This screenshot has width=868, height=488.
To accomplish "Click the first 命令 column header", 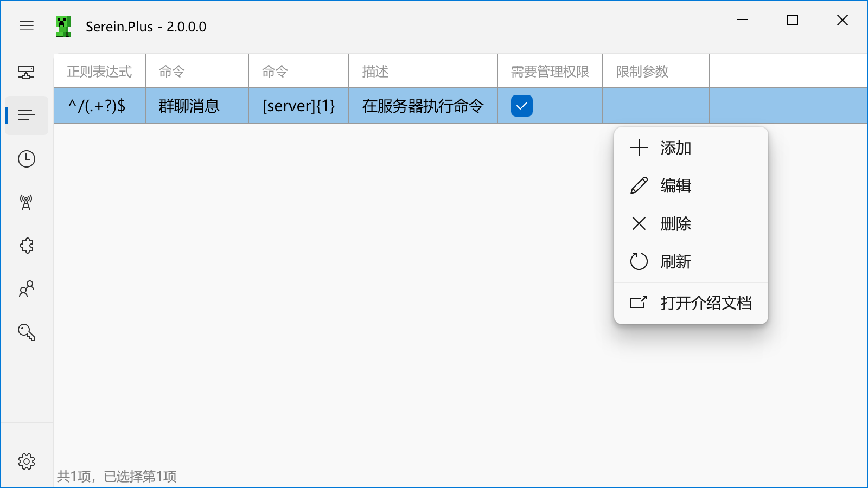I will [197, 71].
